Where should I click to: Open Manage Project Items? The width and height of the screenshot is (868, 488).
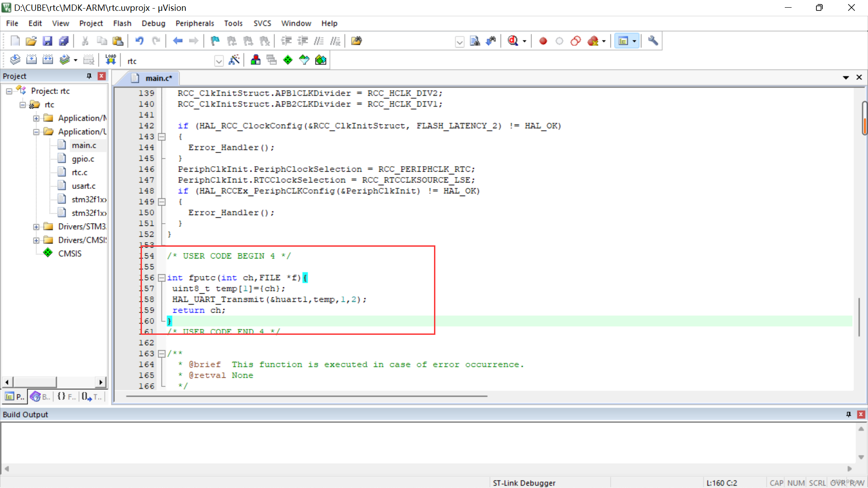255,60
